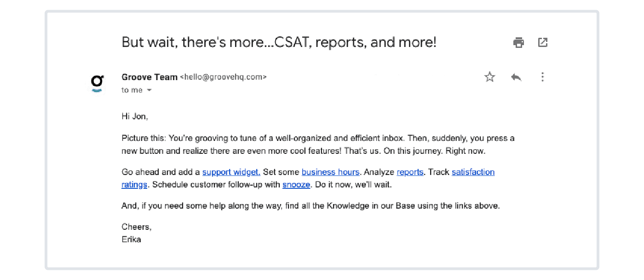The height and width of the screenshot is (280, 644).
Task: Click the Groove logo avatar
Action: (x=97, y=83)
